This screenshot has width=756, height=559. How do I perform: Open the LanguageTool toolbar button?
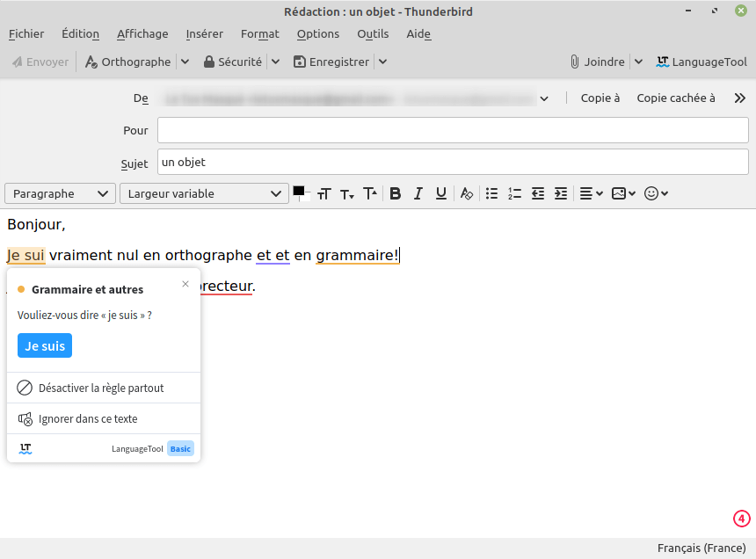click(701, 62)
